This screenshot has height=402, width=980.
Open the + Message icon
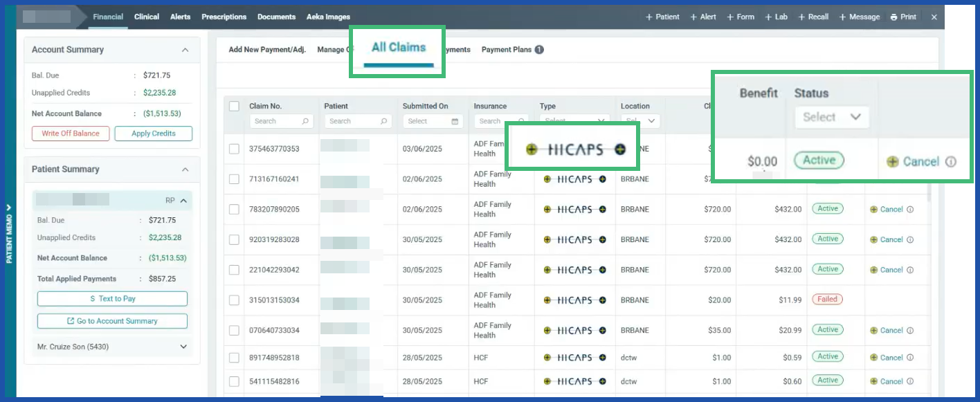[x=859, y=17]
